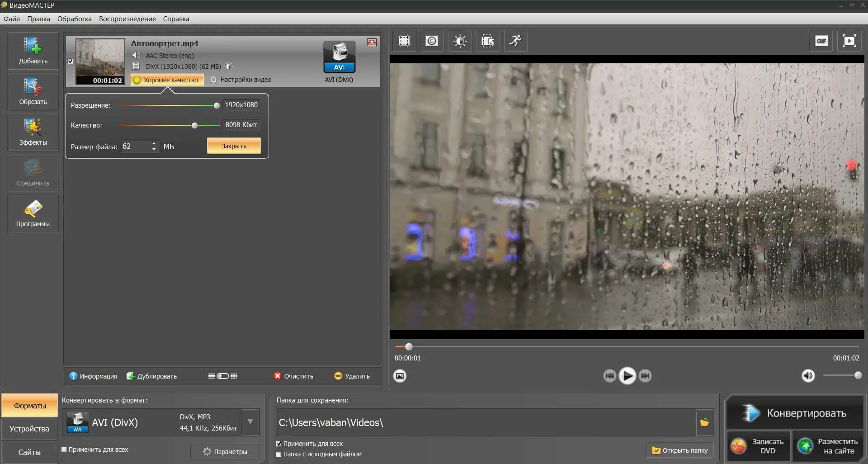The width and height of the screenshot is (868, 464).
Task: Click Открыть папку button
Action: tap(679, 450)
